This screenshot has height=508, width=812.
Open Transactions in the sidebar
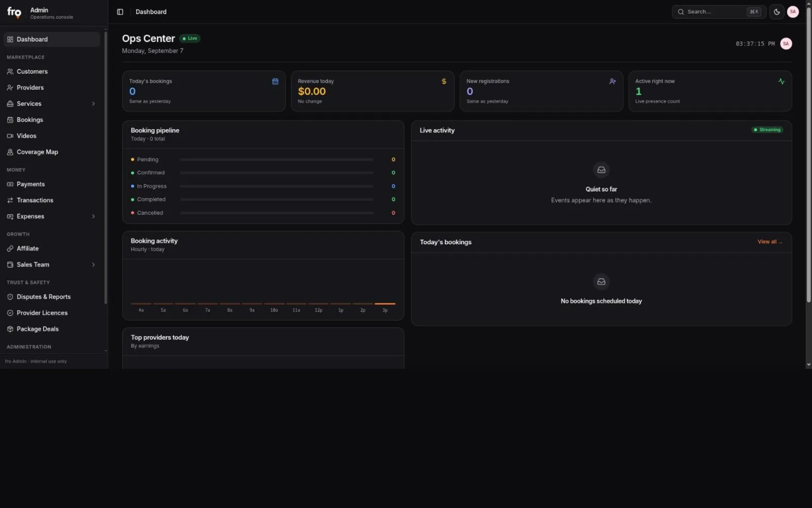tap(52, 200)
